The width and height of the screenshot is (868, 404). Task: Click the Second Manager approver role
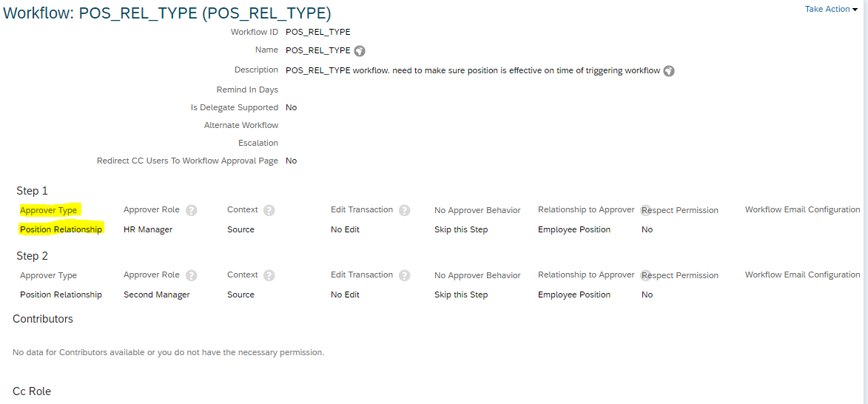(157, 295)
